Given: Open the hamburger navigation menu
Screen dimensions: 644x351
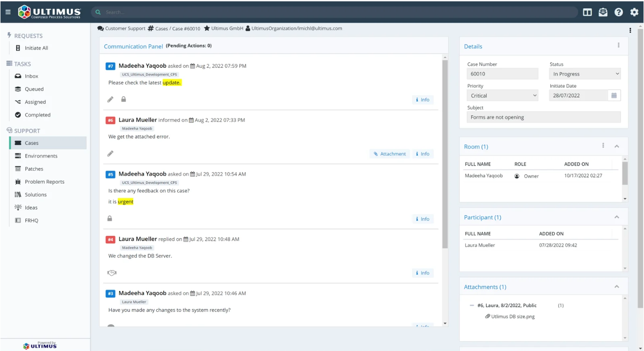Looking at the screenshot, I should tap(8, 12).
